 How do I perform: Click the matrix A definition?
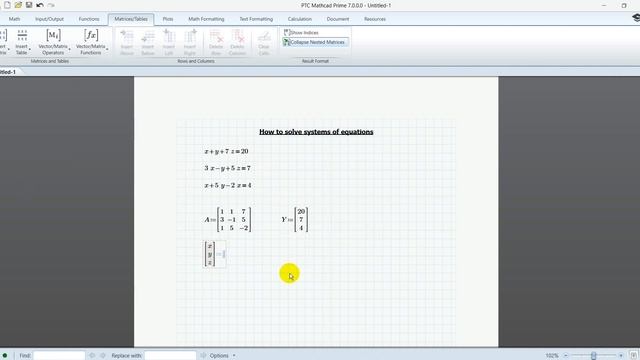tap(228, 220)
